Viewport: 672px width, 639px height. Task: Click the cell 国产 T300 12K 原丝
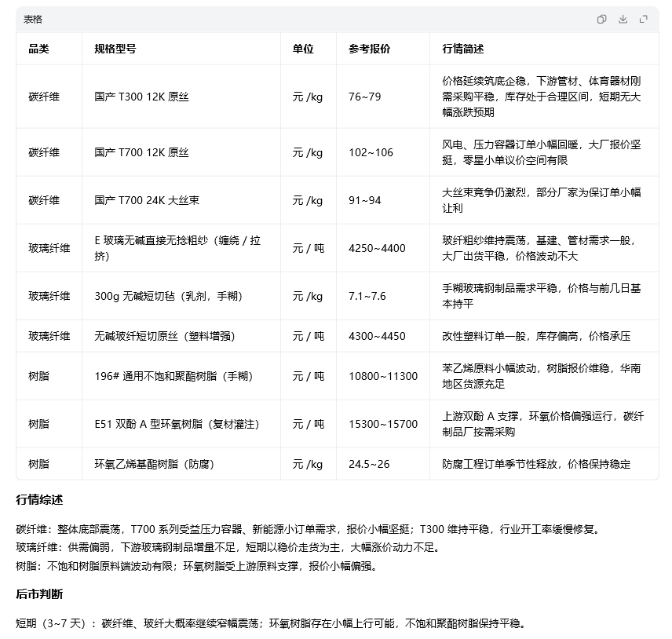click(x=141, y=97)
